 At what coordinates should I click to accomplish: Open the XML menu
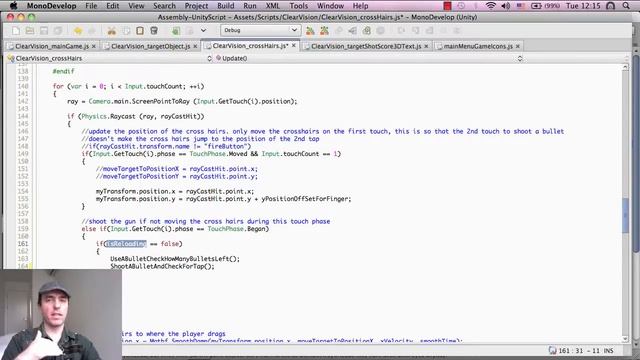(273, 6)
